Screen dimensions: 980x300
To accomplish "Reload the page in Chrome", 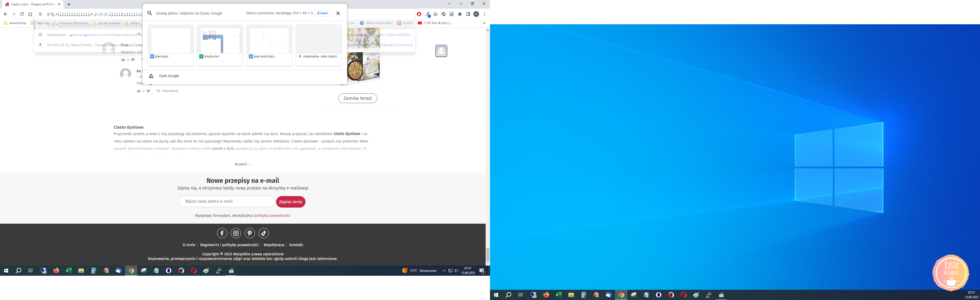I will pyautogui.click(x=22, y=14).
